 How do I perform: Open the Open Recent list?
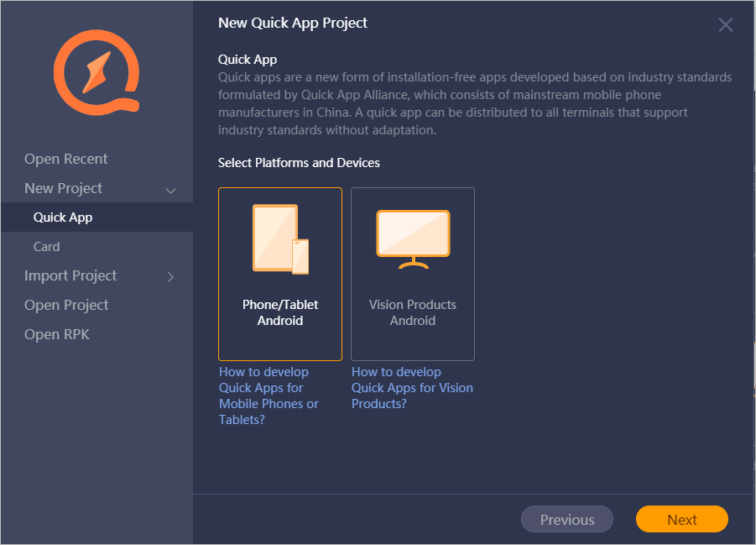(x=65, y=159)
